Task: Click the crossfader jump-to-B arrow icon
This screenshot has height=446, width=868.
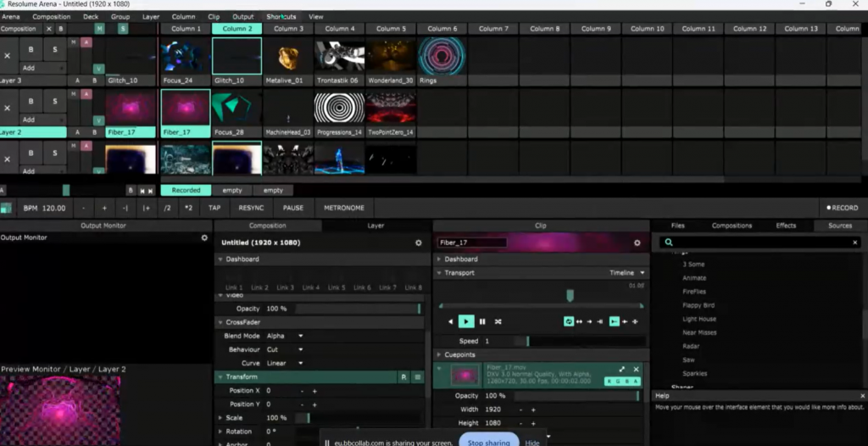Action: (x=151, y=191)
